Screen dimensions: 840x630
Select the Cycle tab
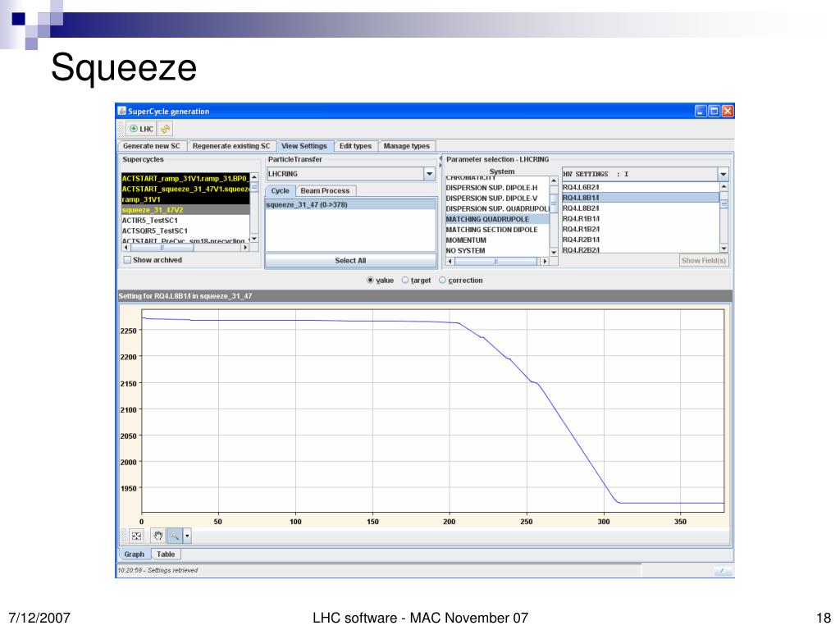(x=281, y=190)
